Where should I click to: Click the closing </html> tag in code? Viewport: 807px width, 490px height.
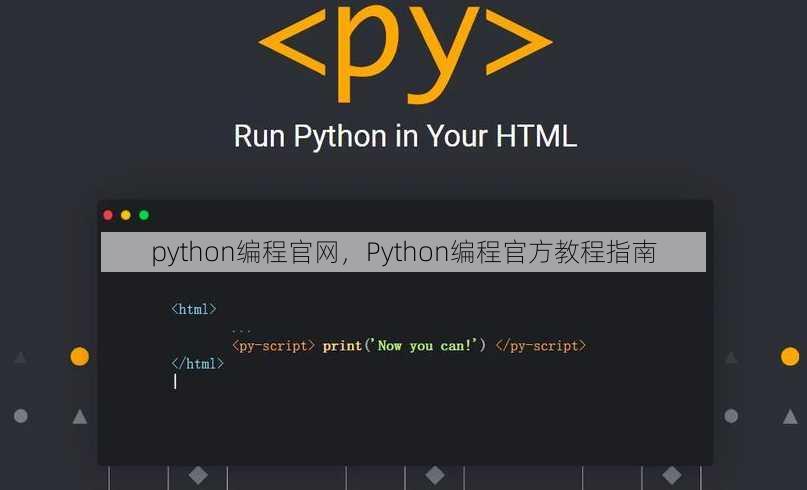coord(198,363)
